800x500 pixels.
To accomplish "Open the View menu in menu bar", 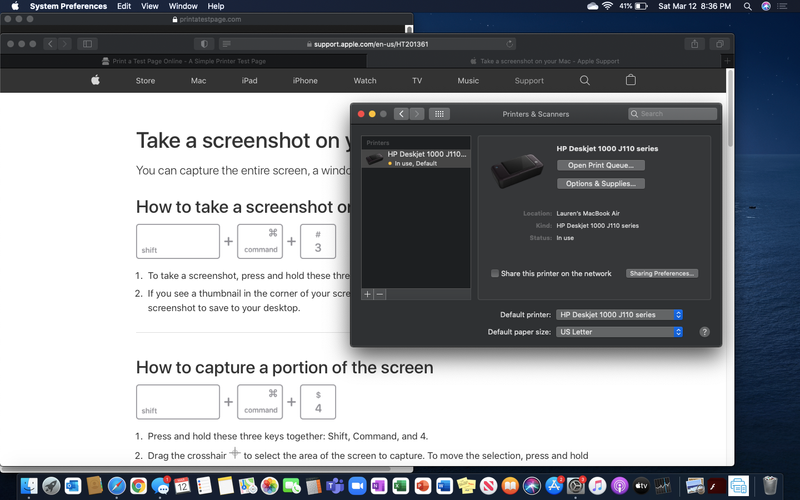I will point(149,6).
